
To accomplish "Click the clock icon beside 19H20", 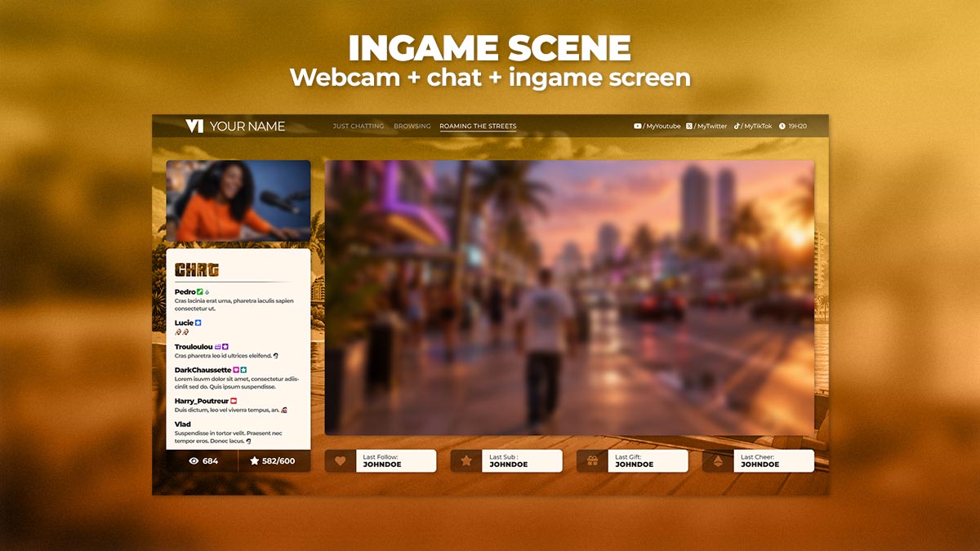I will [782, 127].
